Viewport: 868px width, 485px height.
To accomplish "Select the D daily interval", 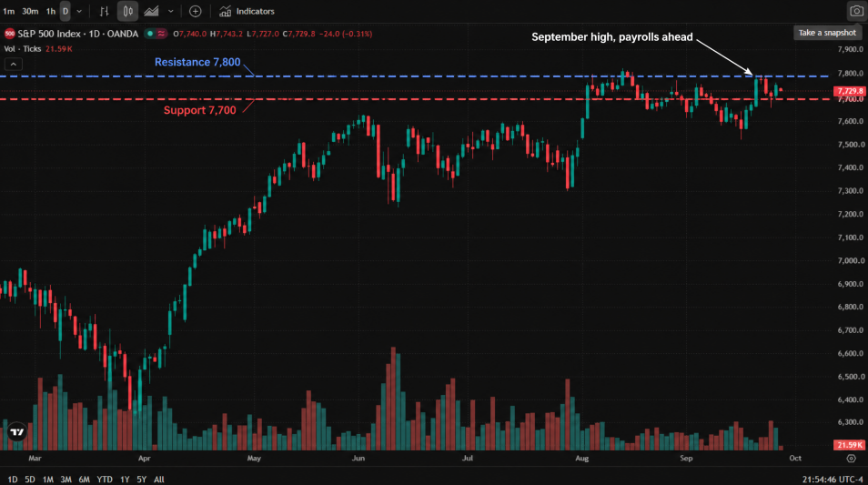I will point(66,11).
